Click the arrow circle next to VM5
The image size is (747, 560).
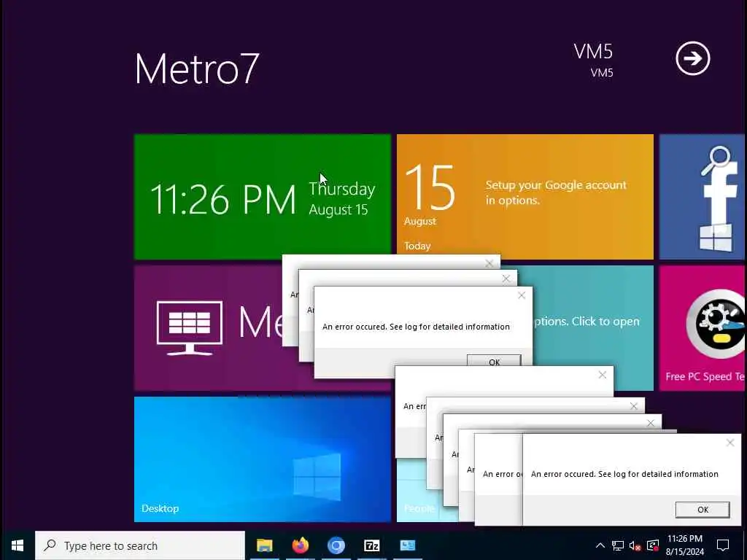click(x=693, y=58)
